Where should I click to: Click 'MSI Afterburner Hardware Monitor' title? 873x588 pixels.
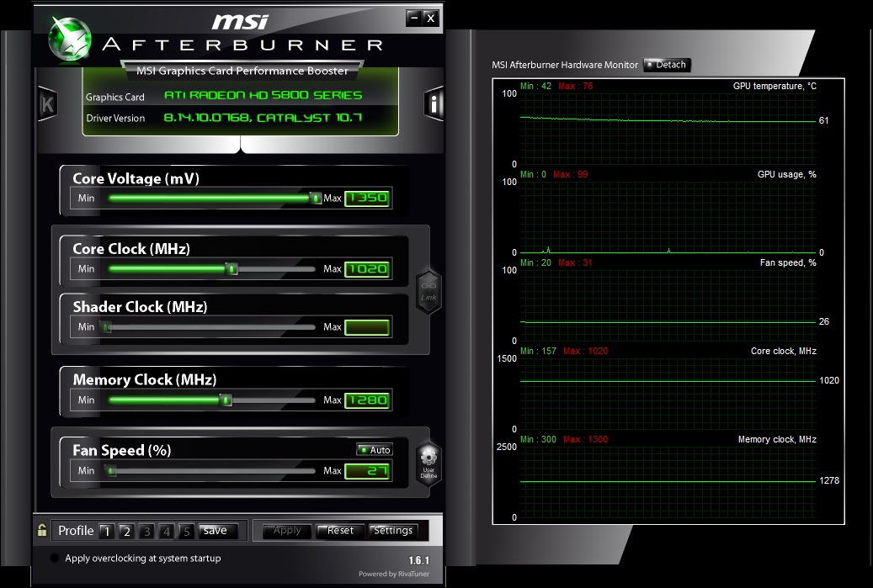click(x=565, y=65)
